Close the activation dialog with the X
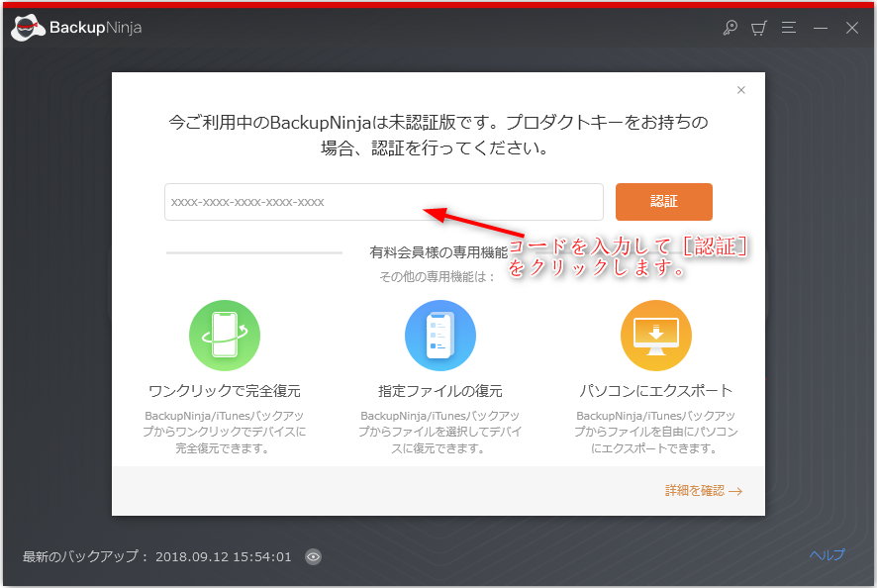This screenshot has height=588, width=877. 741,90
